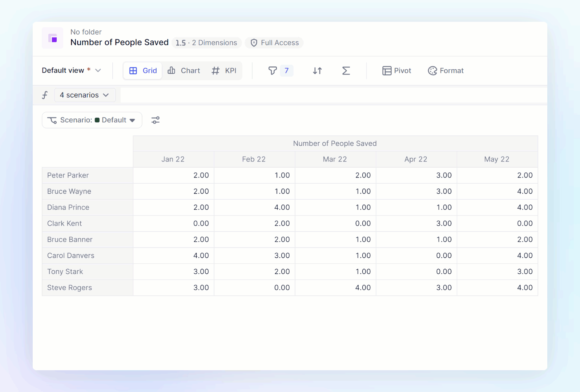The image size is (580, 392).
Task: Switch to KPI view
Action: (224, 70)
